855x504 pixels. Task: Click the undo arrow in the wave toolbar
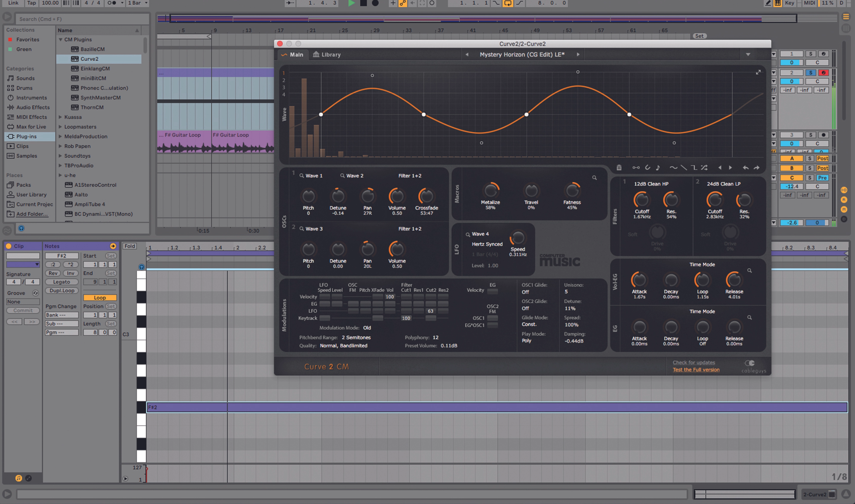pyautogui.click(x=746, y=167)
